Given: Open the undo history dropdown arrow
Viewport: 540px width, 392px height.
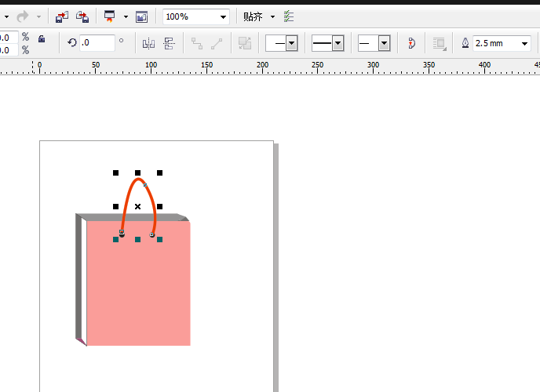Looking at the screenshot, I should point(6,16).
